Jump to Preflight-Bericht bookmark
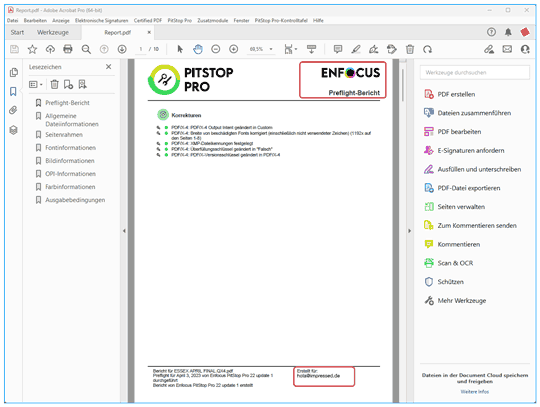The image size is (540, 407). (67, 103)
